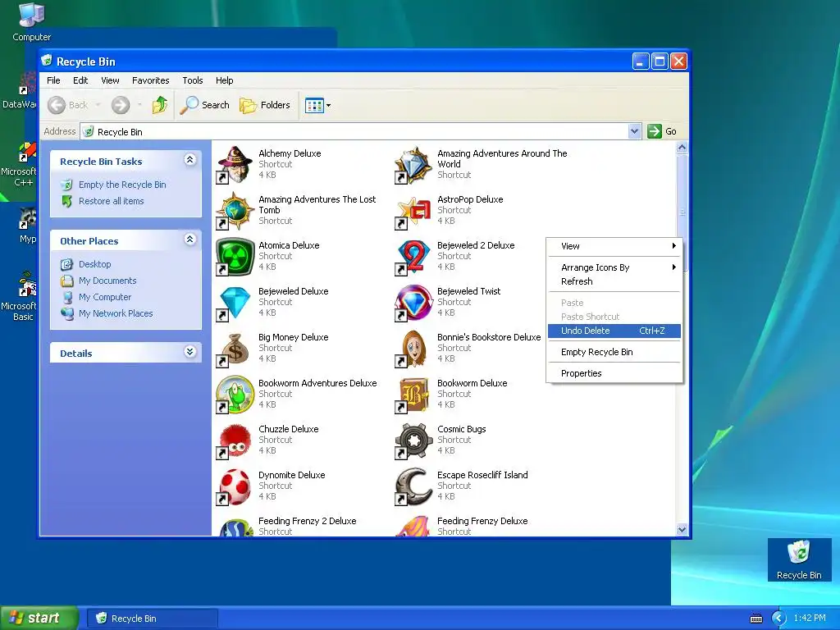Click the Bejeweled 2 Deluxe icon
This screenshot has width=840, height=630.
click(x=413, y=257)
